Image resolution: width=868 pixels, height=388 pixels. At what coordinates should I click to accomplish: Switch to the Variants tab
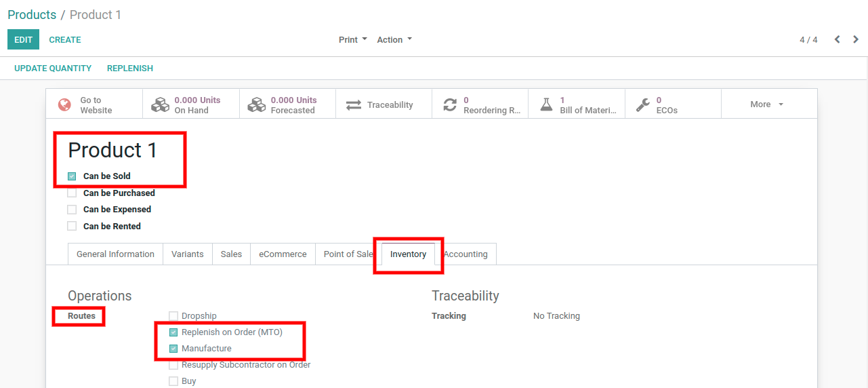[x=188, y=254]
